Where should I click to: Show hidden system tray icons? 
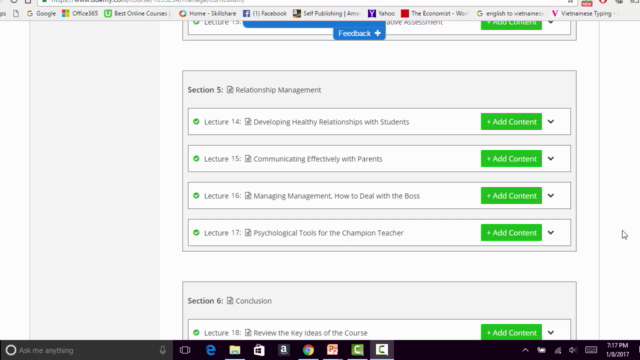click(x=525, y=350)
